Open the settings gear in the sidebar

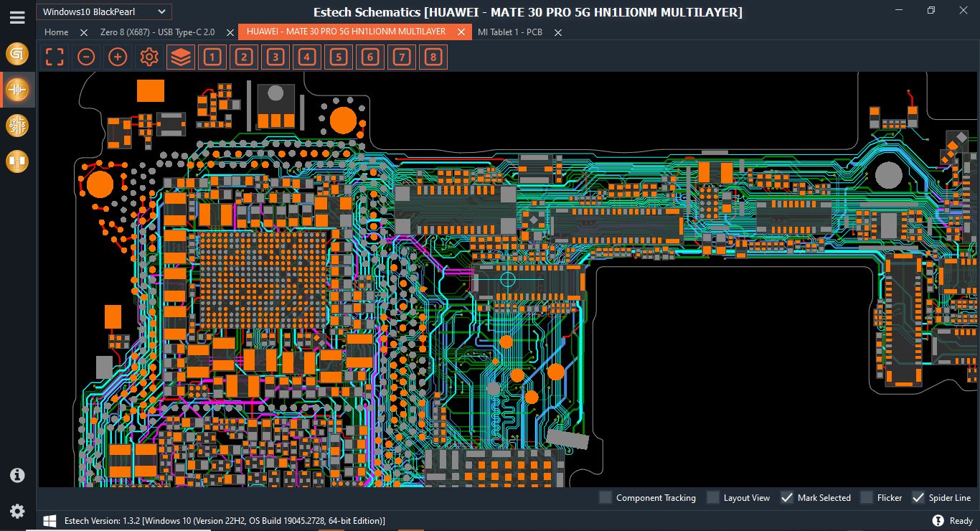17,511
